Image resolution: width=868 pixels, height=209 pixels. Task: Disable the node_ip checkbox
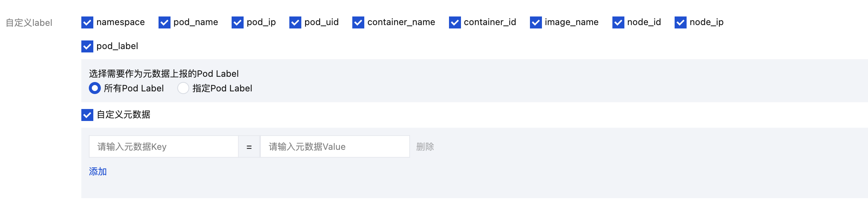pos(680,22)
